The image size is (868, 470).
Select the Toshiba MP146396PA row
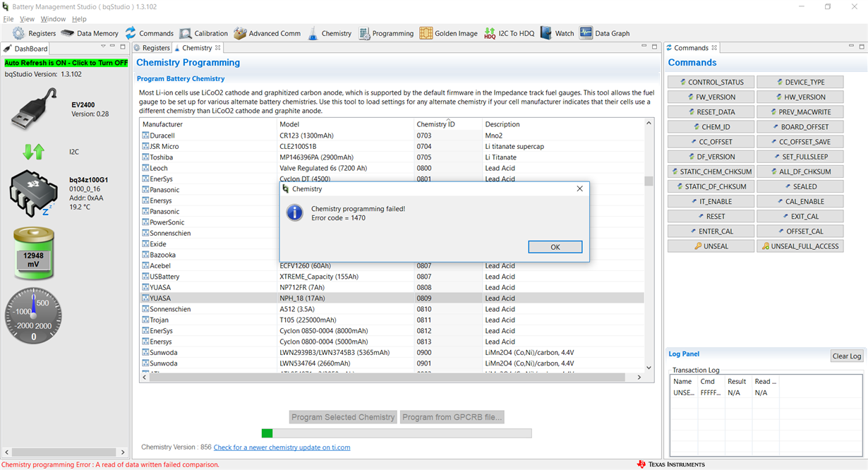[x=392, y=157]
